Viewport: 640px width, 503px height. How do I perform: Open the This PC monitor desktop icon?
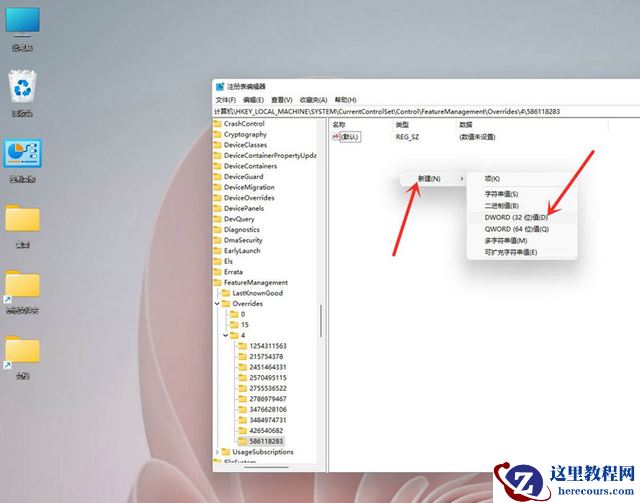(x=22, y=23)
